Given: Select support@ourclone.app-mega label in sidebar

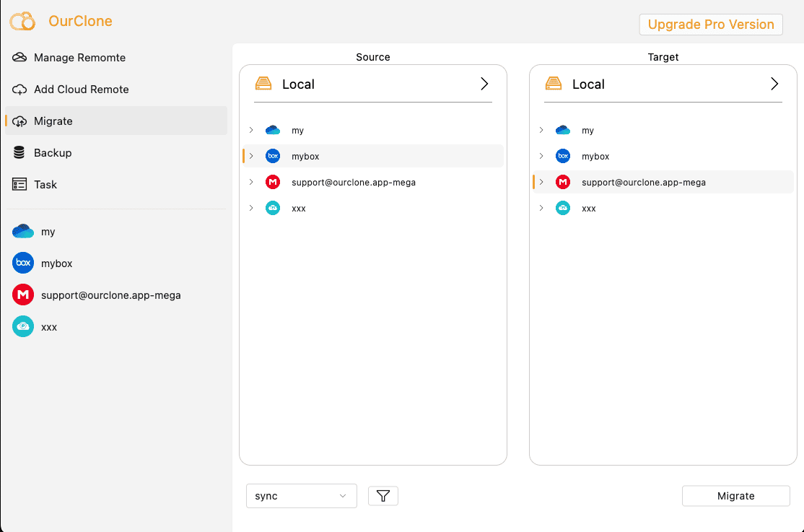Looking at the screenshot, I should [110, 295].
